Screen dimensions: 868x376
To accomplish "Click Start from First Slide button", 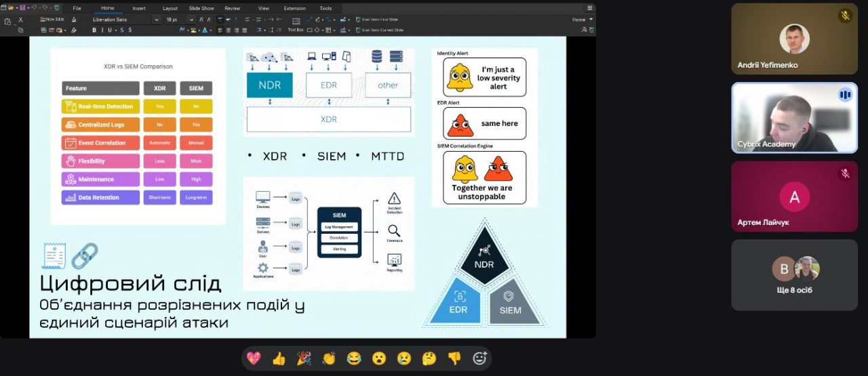I will click(380, 20).
